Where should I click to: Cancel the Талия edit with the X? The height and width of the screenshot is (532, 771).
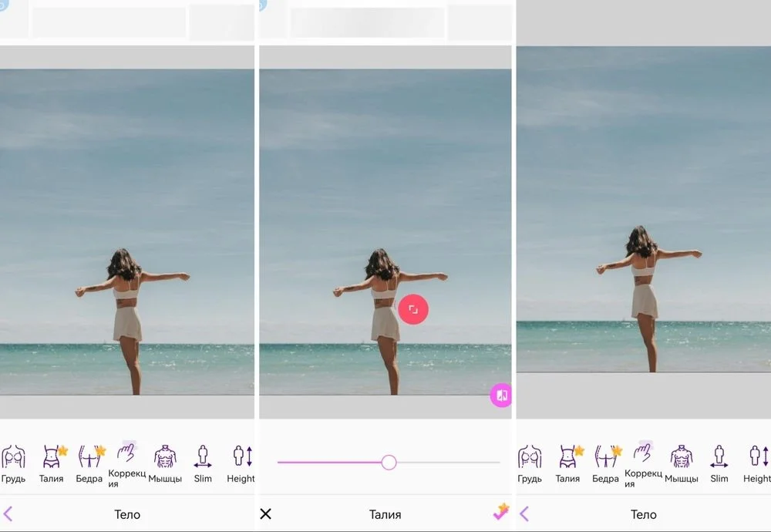[266, 513]
